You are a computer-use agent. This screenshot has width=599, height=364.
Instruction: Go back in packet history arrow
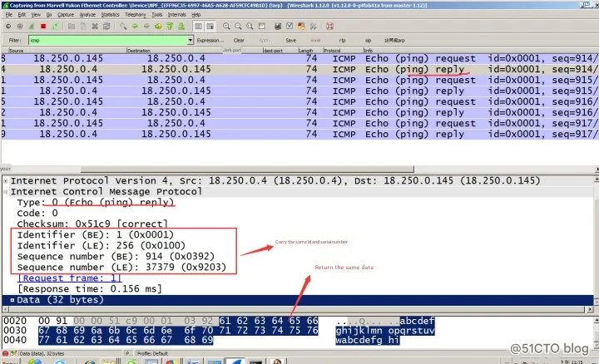click(135, 27)
